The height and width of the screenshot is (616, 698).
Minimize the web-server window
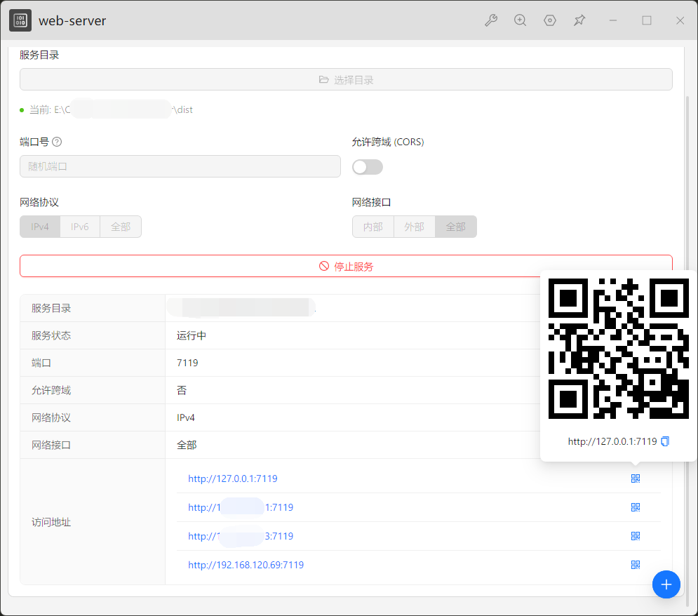point(613,20)
